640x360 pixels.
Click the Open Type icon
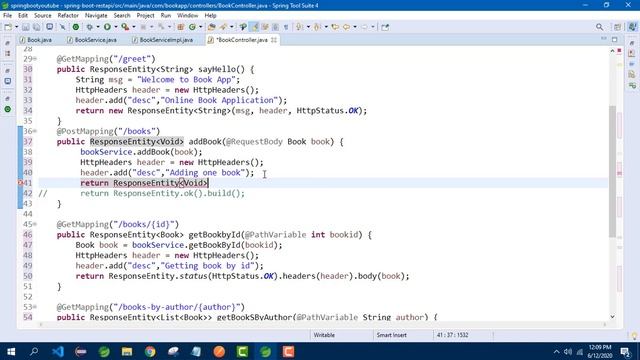pos(211,27)
